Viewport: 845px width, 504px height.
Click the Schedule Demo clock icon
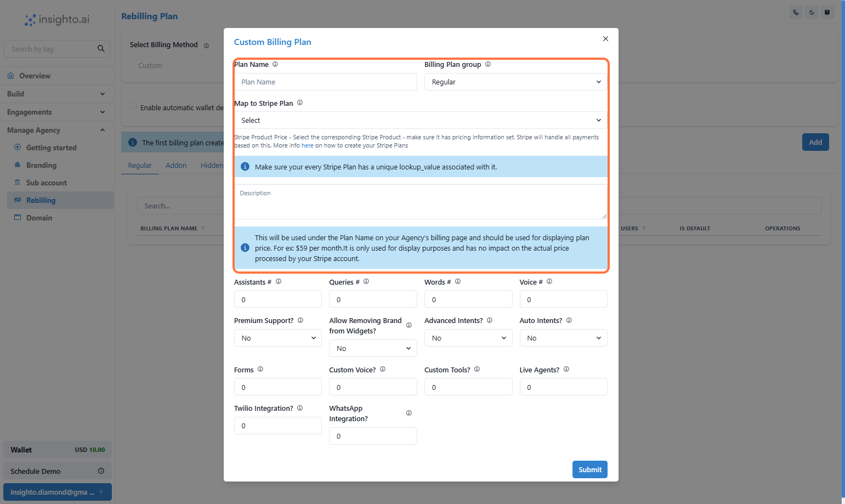[101, 471]
